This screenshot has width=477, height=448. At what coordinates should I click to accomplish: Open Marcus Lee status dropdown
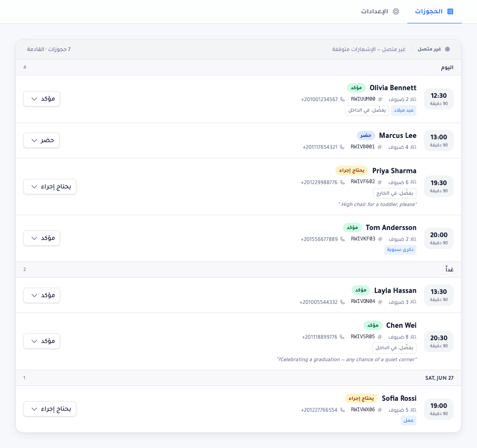pos(41,140)
